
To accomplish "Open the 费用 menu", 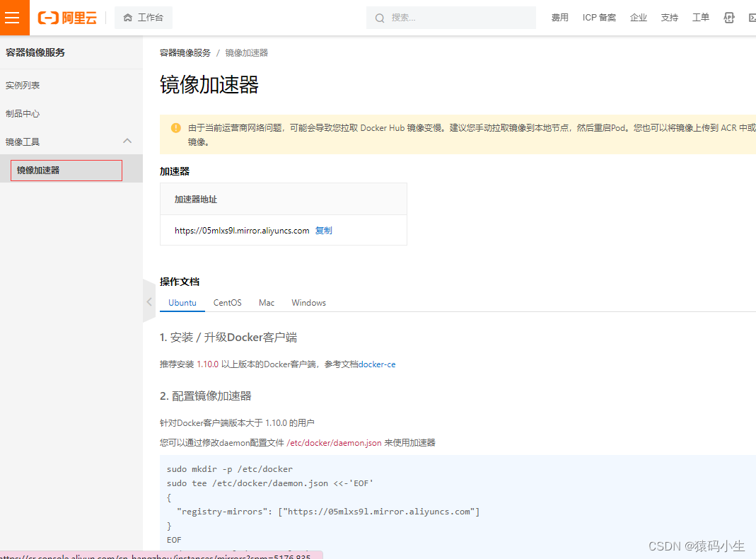I will pos(560,18).
